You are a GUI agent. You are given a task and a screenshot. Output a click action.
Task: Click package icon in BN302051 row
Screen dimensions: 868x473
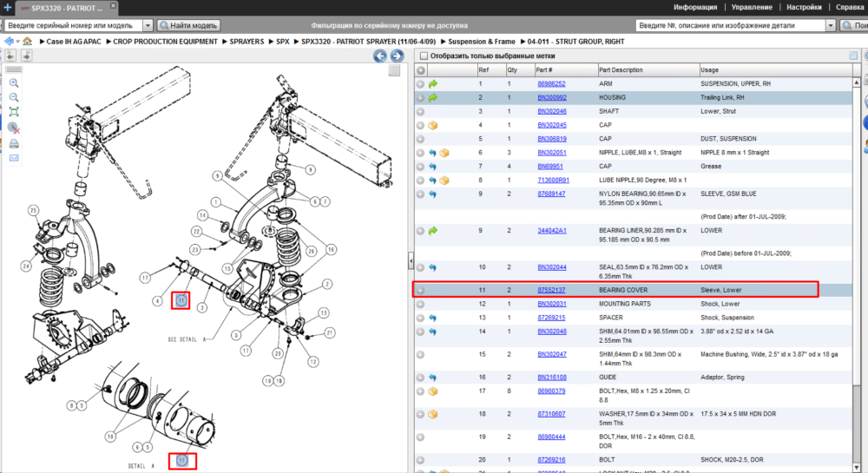(x=444, y=153)
